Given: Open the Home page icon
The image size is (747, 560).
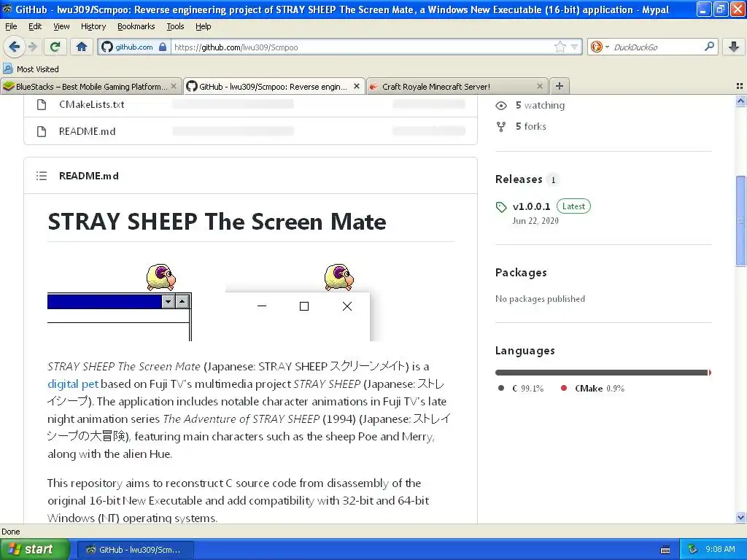Looking at the screenshot, I should click(x=82, y=47).
